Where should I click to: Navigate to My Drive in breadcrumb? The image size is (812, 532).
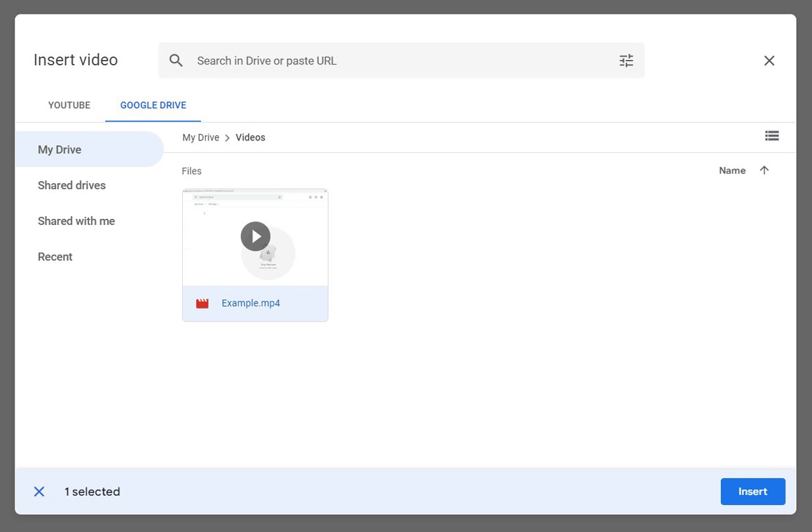pyautogui.click(x=201, y=138)
